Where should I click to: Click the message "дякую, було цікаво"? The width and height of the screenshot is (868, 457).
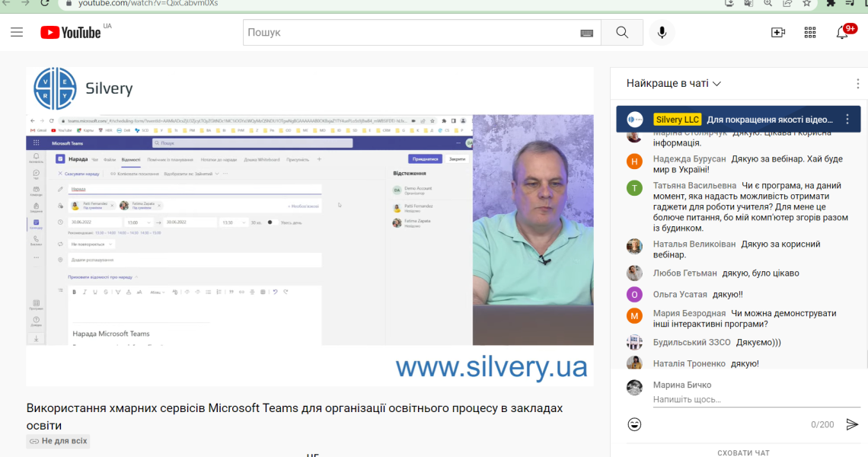point(761,273)
